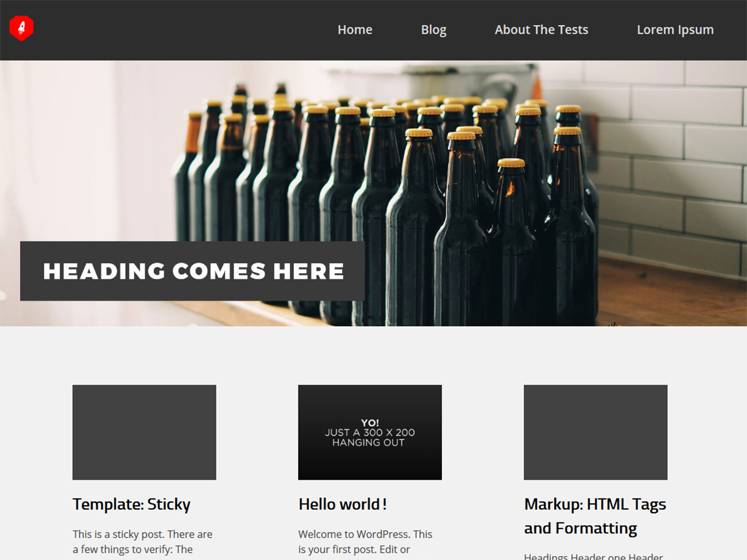Screen dimensions: 747x560
Task: Click the tallest front bottle's yellow cap
Action: coord(419,133)
